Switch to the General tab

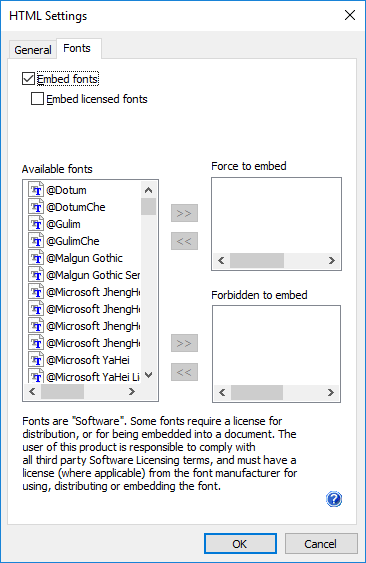tap(33, 50)
